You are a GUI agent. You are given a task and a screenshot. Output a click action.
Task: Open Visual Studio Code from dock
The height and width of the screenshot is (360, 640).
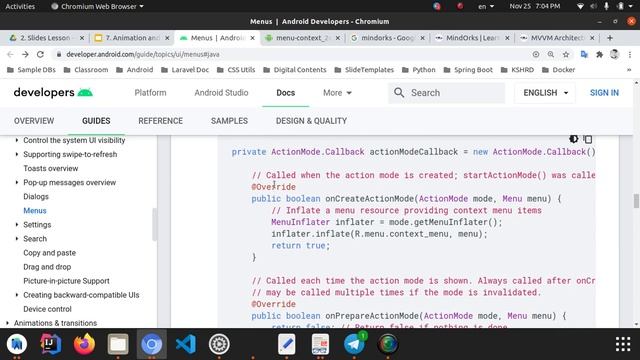[185, 344]
